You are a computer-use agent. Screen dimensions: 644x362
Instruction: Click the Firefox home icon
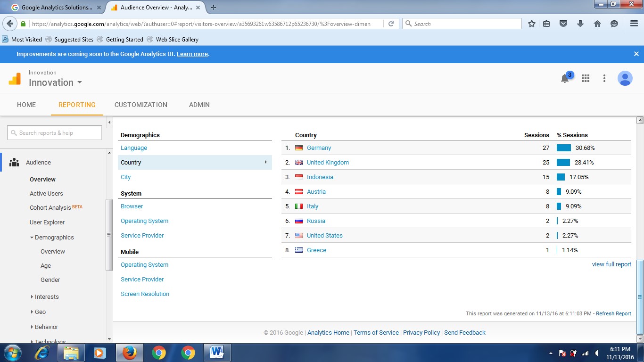point(597,24)
